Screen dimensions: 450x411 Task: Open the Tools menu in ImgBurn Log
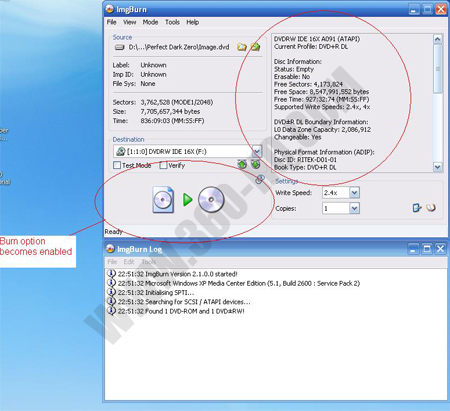[149, 262]
